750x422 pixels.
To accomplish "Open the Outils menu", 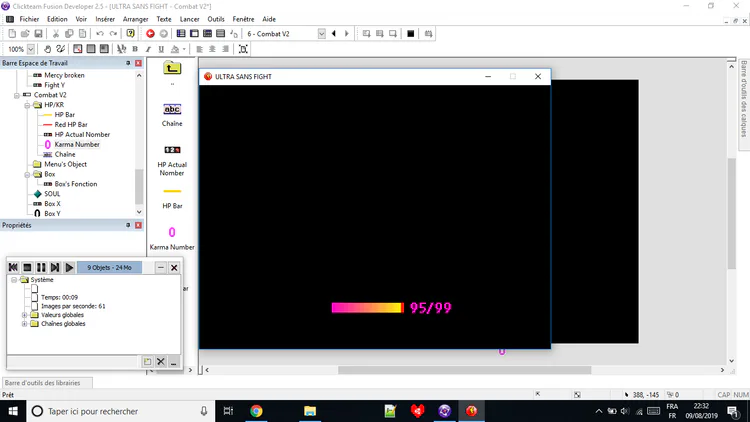I will [216, 19].
